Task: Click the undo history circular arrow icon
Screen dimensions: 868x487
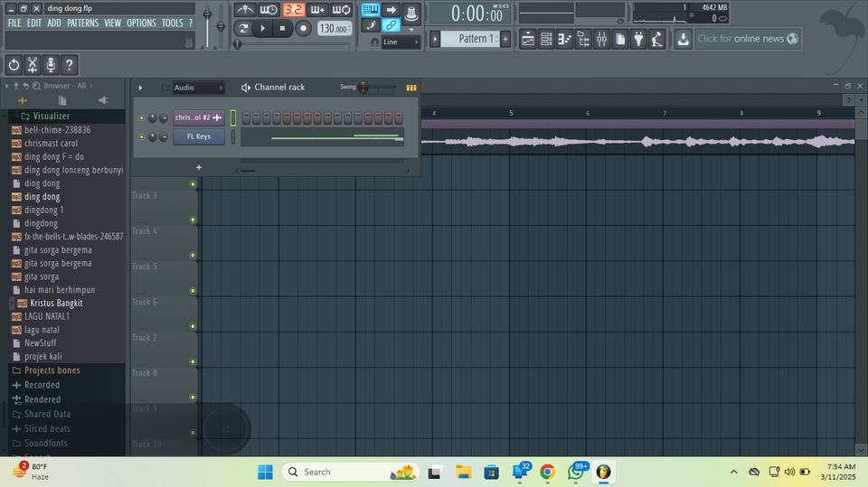Action: tap(14, 65)
